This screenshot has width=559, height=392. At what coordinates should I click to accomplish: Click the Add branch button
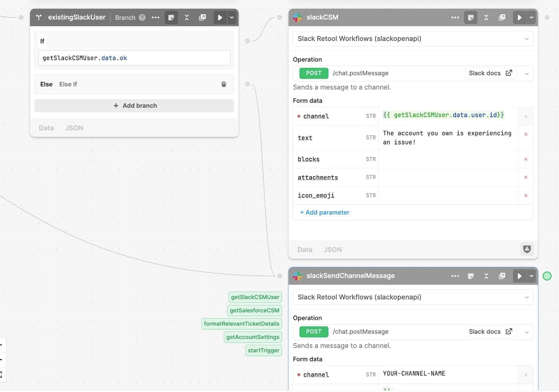pyautogui.click(x=134, y=105)
